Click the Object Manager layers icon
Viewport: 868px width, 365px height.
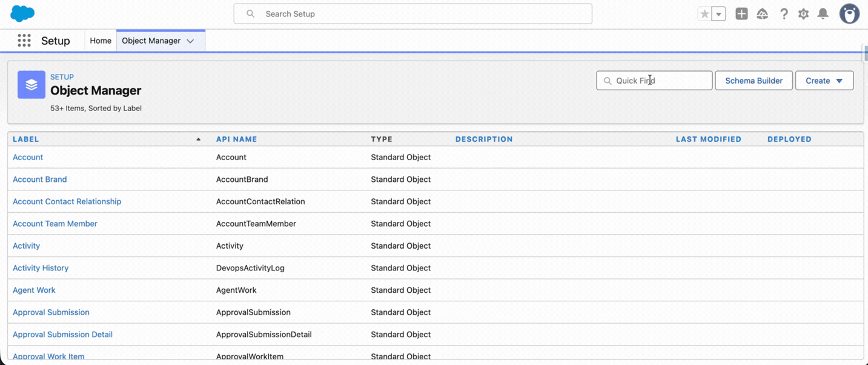coord(31,85)
